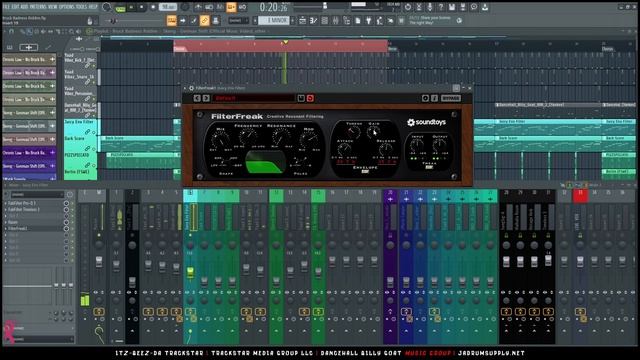Click the FilterFreak save preset icon

click(301, 98)
